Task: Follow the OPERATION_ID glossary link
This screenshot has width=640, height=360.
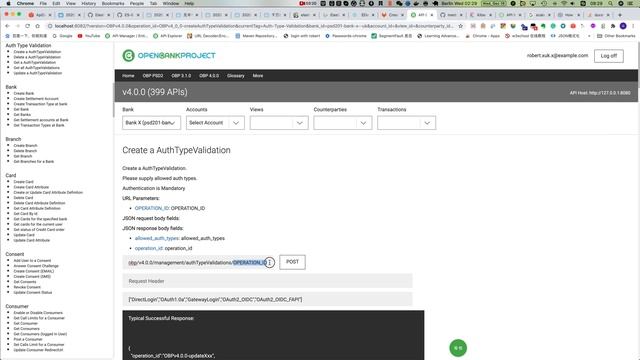Action: (152, 208)
